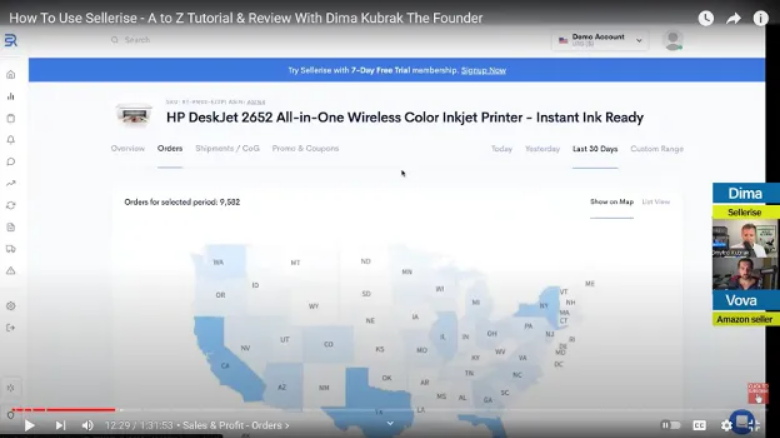Click the chevron below the map
This screenshot has width=780, height=438.
coord(390,424)
